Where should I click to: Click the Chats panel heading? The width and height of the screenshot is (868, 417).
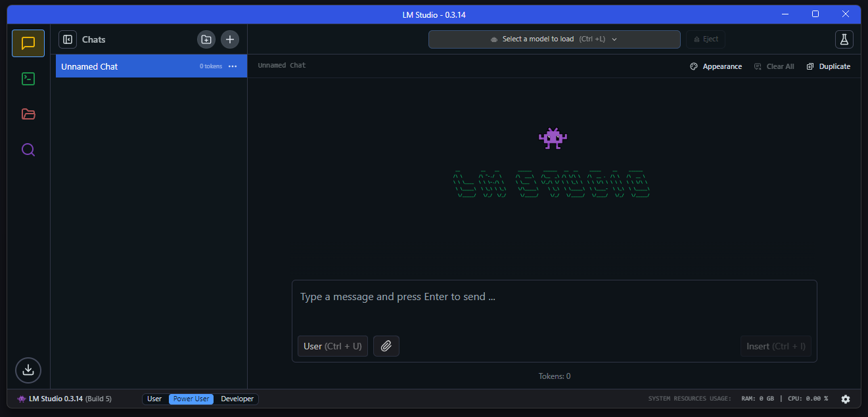pos(94,39)
